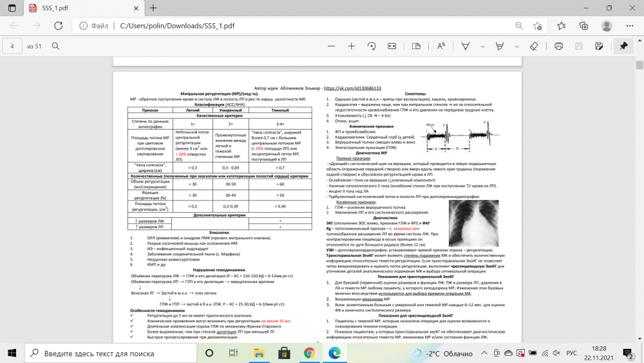644x363 pixels.
Task: Toggle the pin toolbar button
Action: (623, 46)
